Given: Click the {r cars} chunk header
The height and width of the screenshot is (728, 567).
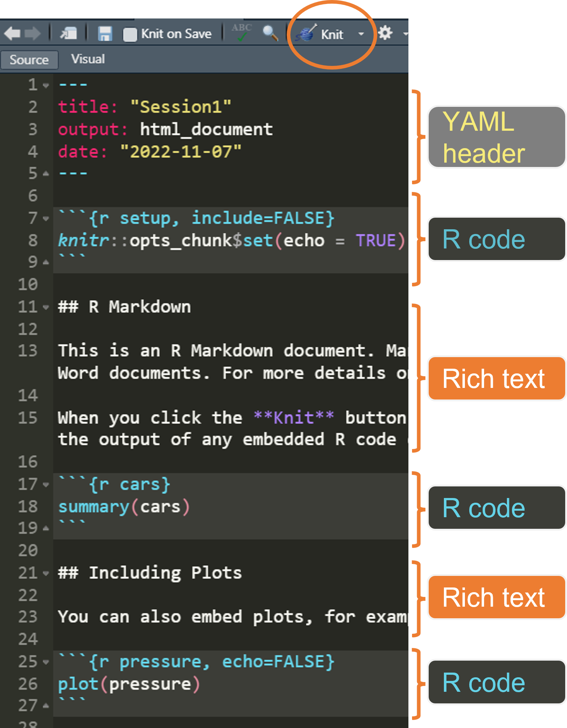Looking at the screenshot, I should point(114,484).
